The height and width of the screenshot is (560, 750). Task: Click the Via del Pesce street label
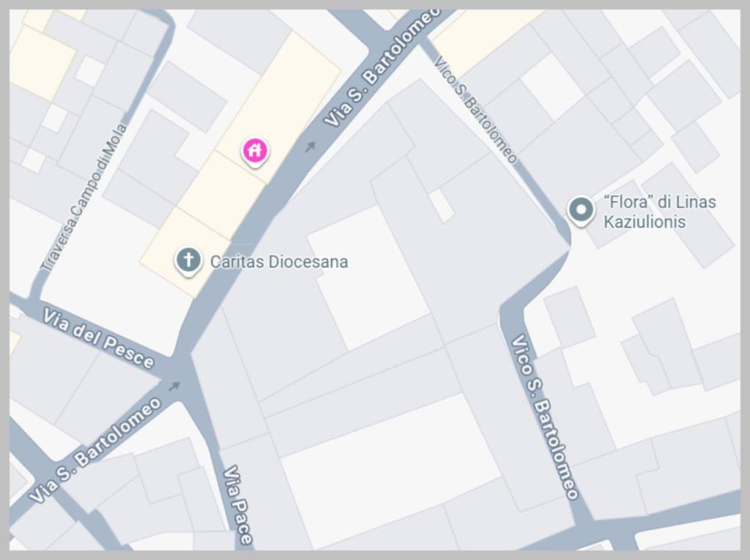99,339
